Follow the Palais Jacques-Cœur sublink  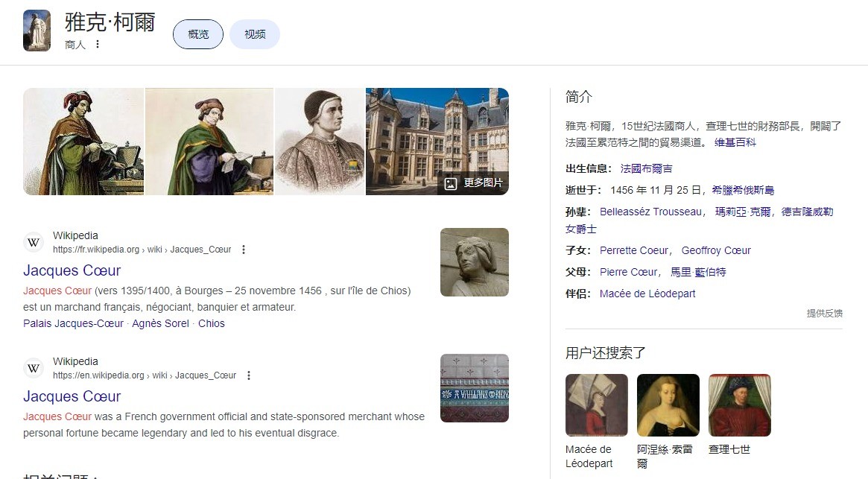coord(73,323)
